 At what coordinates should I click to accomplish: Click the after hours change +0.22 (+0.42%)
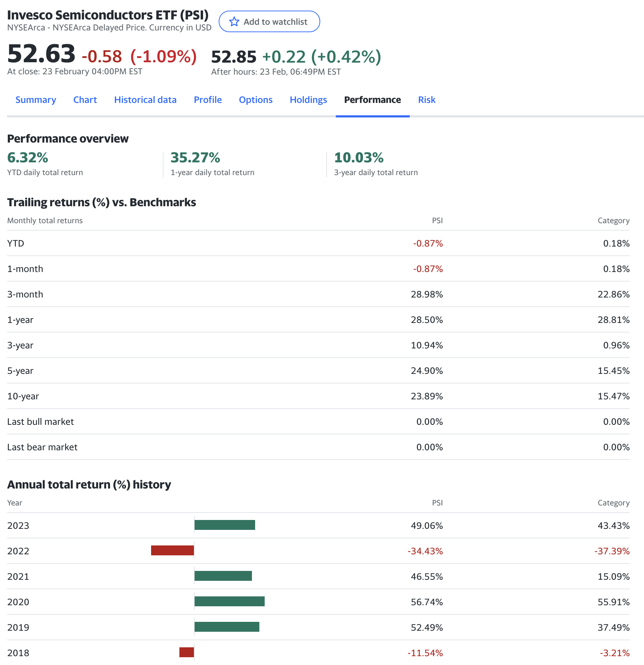coord(322,57)
